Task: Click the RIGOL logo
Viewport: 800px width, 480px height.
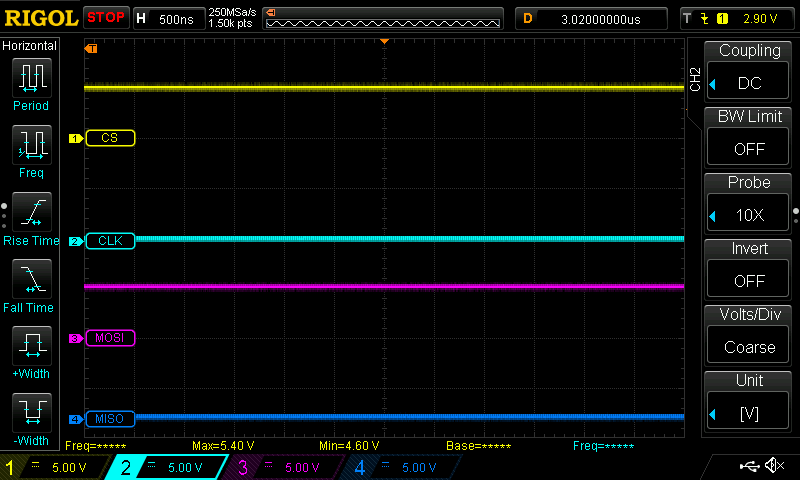Action: pos(41,18)
